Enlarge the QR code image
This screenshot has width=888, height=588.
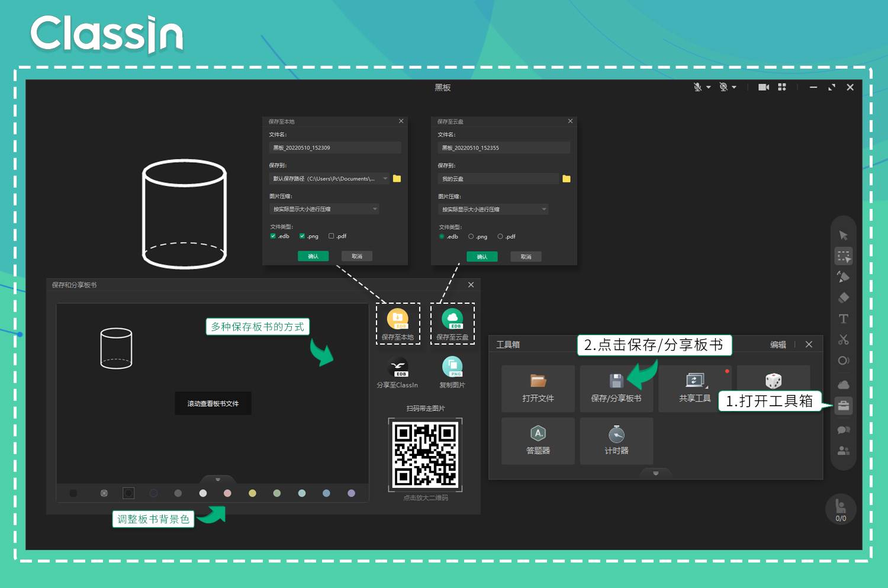(x=425, y=454)
